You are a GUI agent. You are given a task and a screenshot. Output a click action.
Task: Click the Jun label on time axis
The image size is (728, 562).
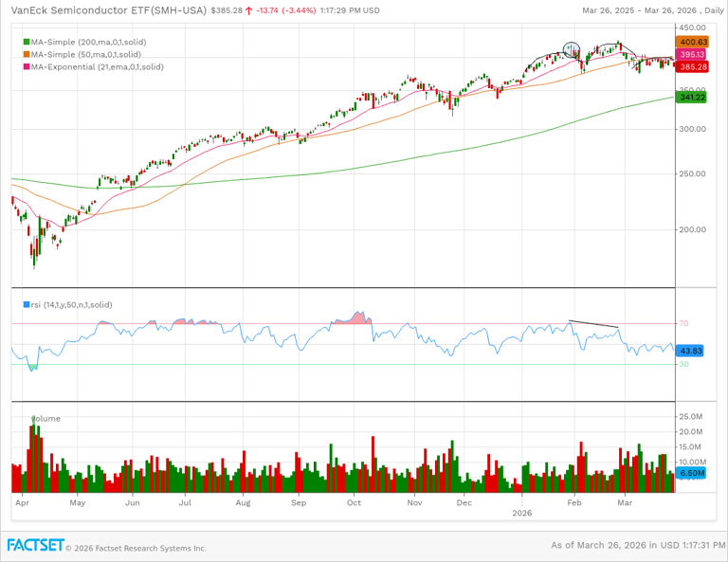(x=133, y=502)
